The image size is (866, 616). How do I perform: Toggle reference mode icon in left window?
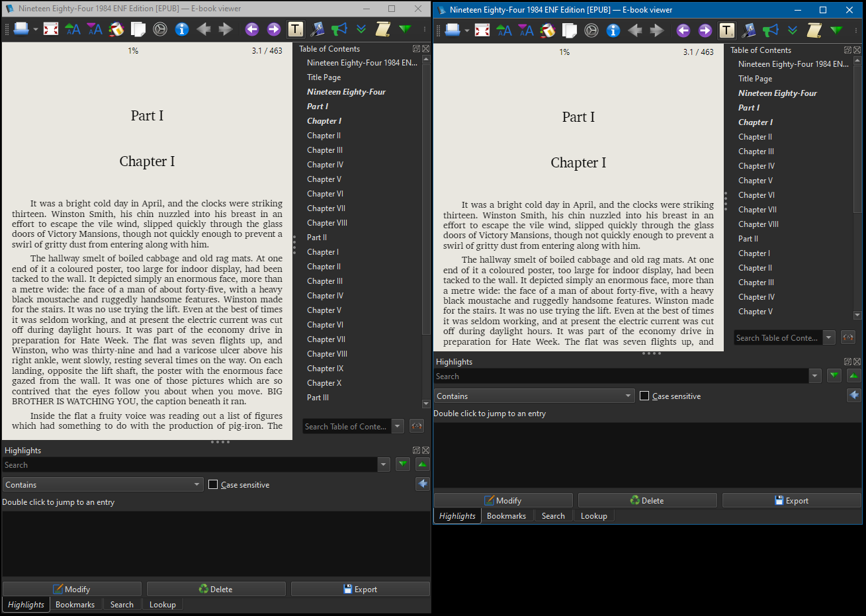tap(160, 29)
